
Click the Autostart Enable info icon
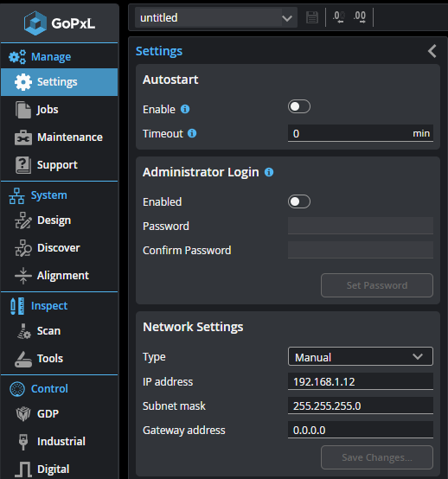coord(185,109)
